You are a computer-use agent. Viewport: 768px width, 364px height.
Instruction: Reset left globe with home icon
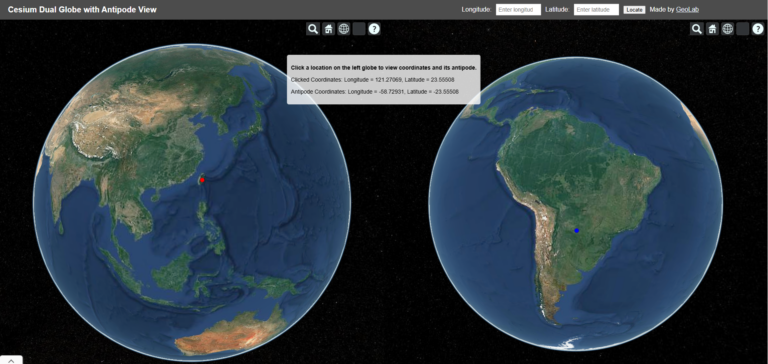coord(329,29)
